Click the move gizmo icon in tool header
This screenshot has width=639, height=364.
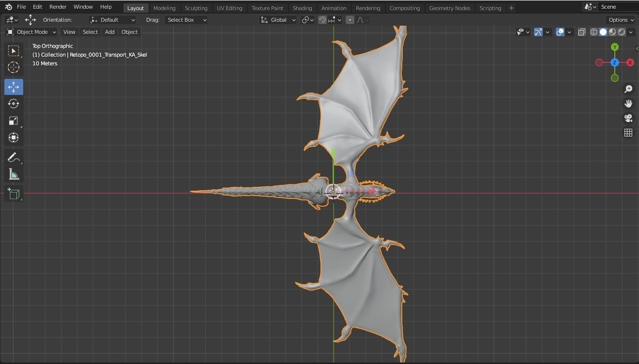[30, 19]
